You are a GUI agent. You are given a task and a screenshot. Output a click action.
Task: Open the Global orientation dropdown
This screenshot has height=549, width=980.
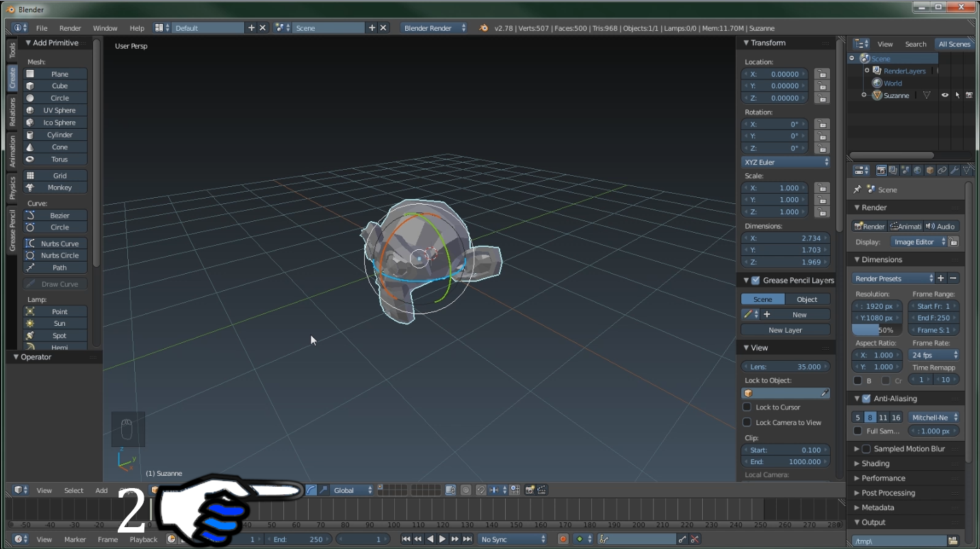point(352,490)
